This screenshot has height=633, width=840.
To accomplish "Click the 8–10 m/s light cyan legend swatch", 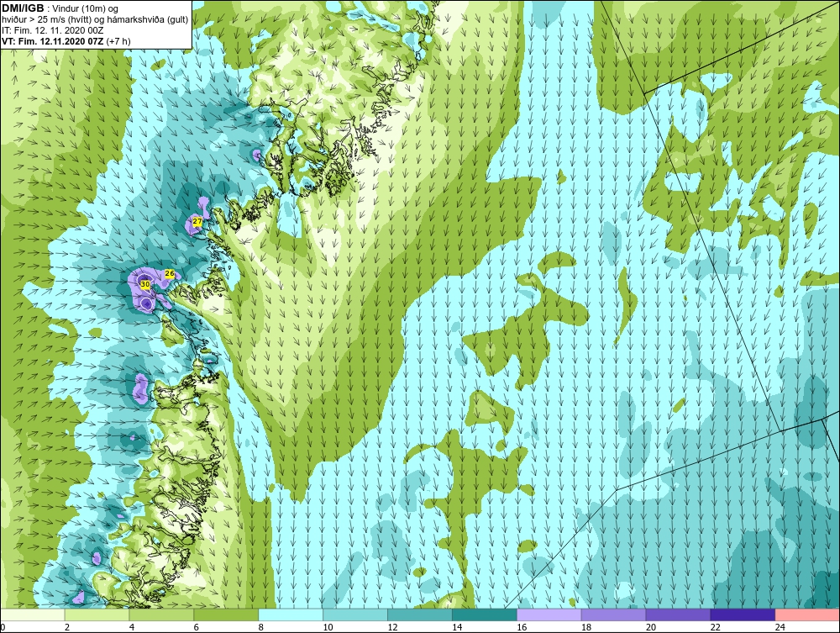I will coord(291,615).
